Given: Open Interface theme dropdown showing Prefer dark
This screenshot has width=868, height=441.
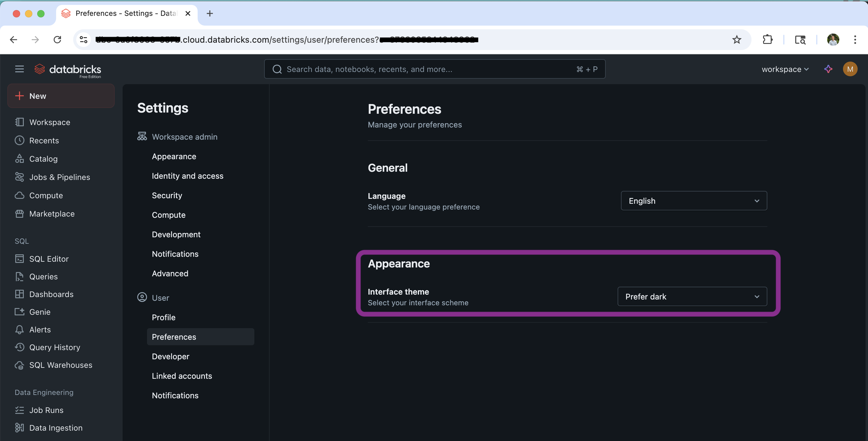Looking at the screenshot, I should point(692,296).
